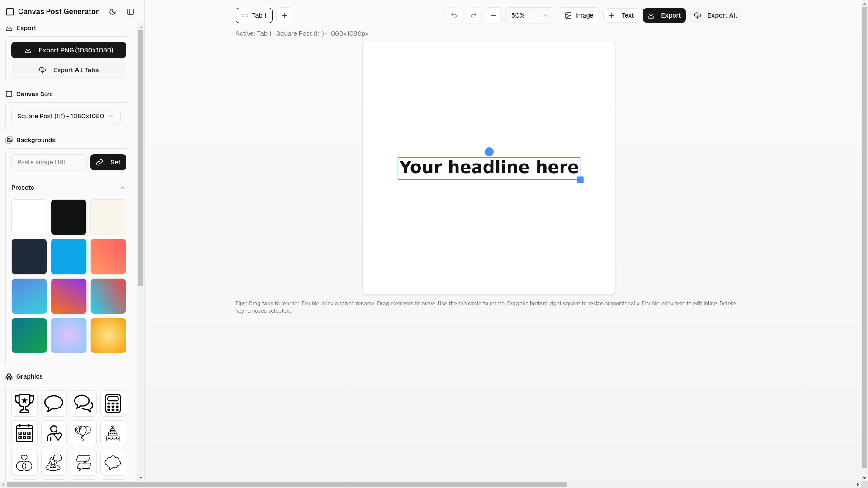Click Export All Tabs in sidebar
Screen dimensions: 868x488
pyautogui.click(x=69, y=70)
